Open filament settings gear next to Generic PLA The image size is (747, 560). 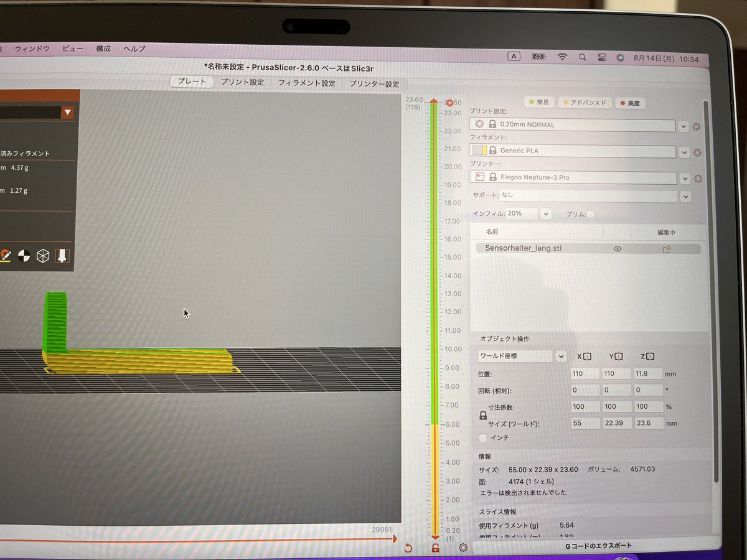pyautogui.click(x=697, y=152)
